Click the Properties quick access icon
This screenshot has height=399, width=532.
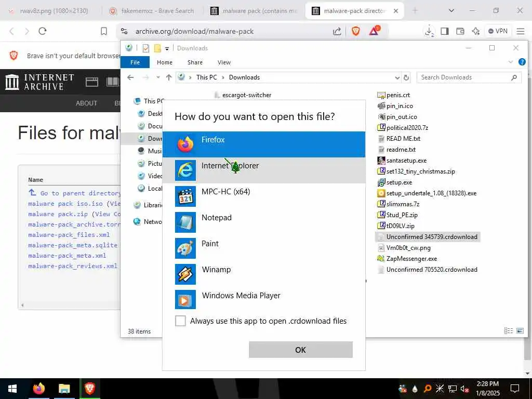(x=146, y=48)
